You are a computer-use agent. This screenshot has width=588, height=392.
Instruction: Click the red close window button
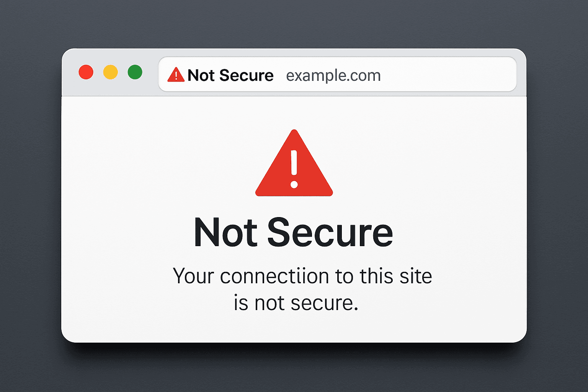click(x=86, y=72)
